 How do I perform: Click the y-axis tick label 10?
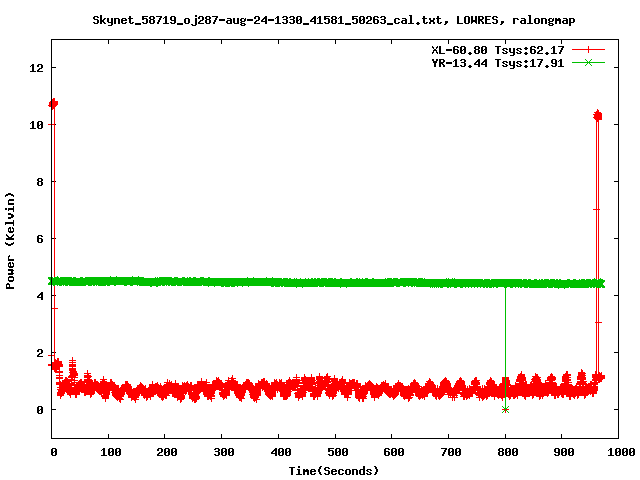point(36,125)
